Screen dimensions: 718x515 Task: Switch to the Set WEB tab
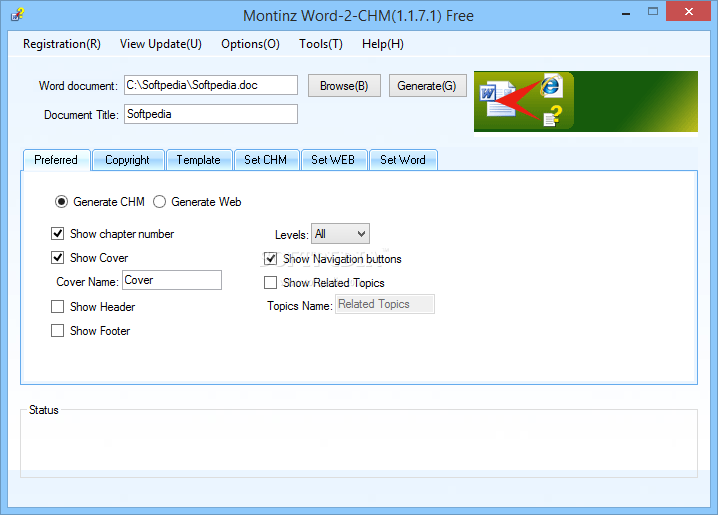(333, 160)
